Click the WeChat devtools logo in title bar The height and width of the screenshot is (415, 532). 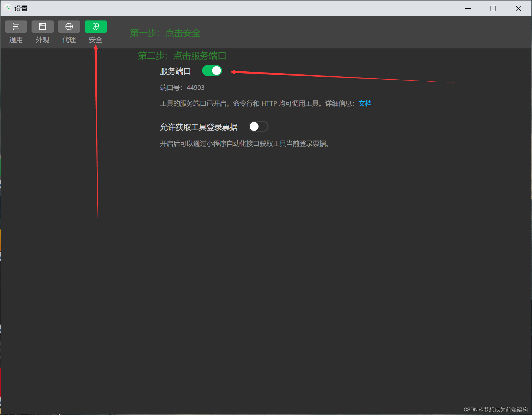pos(7,8)
